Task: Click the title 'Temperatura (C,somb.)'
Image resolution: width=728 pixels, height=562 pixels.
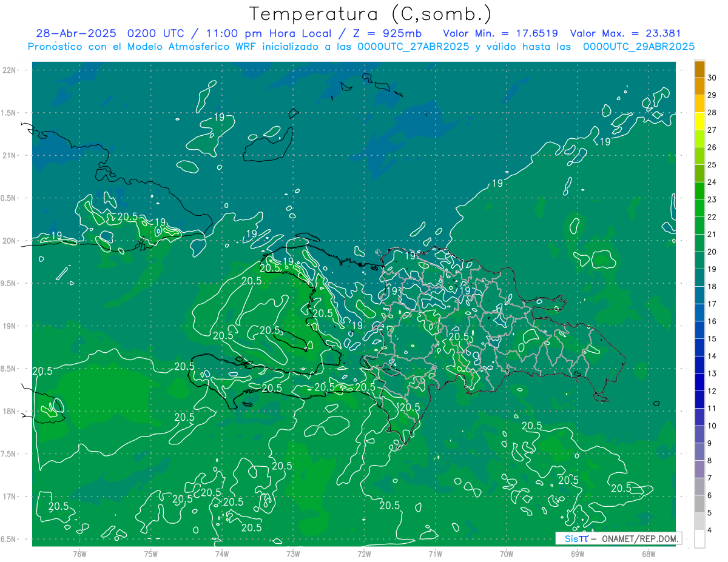Action: 371,14
